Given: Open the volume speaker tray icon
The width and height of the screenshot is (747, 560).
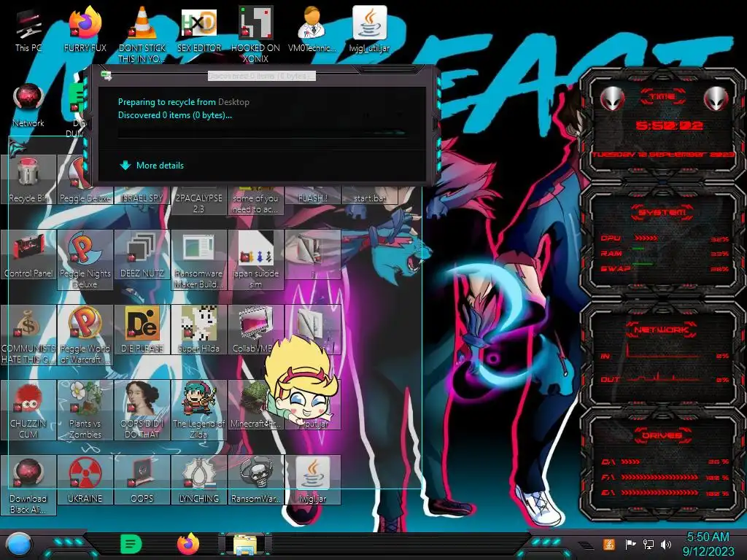Looking at the screenshot, I should click(666, 544).
